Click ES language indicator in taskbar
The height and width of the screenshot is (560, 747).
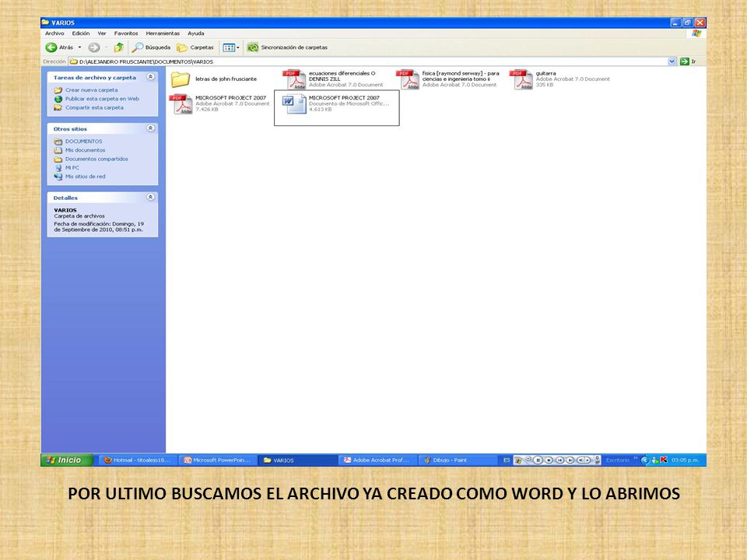tap(507, 460)
